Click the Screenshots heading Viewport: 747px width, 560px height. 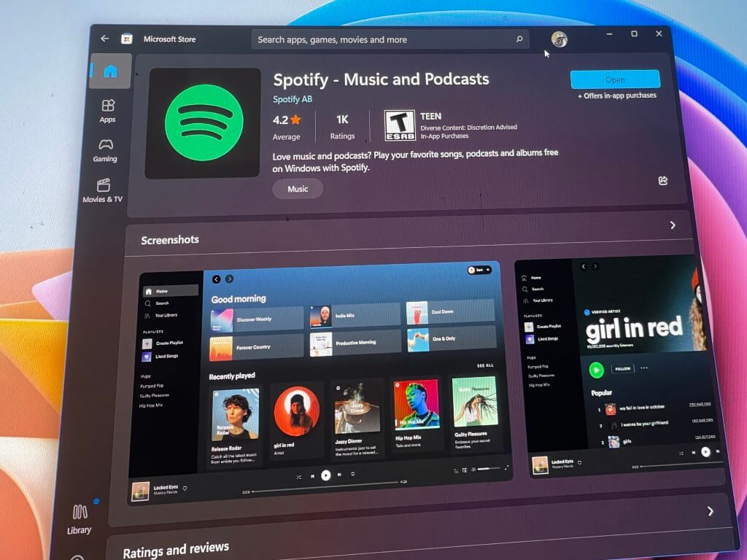170,239
